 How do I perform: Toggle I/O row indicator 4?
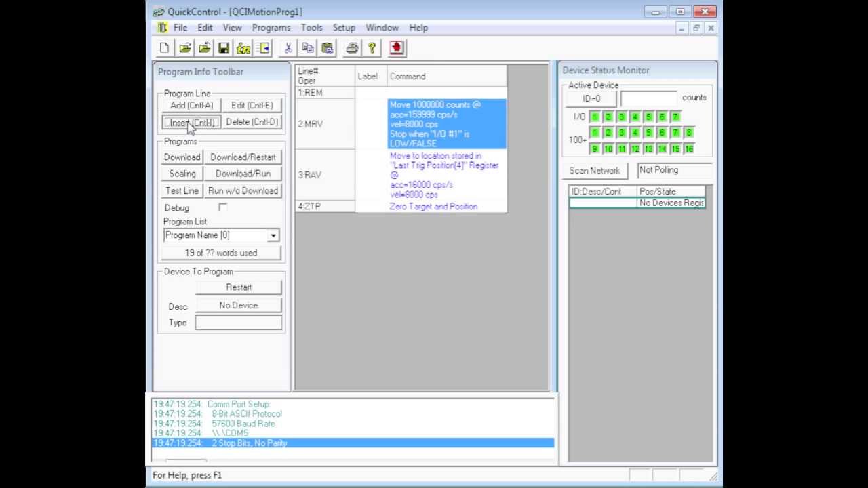(x=635, y=117)
